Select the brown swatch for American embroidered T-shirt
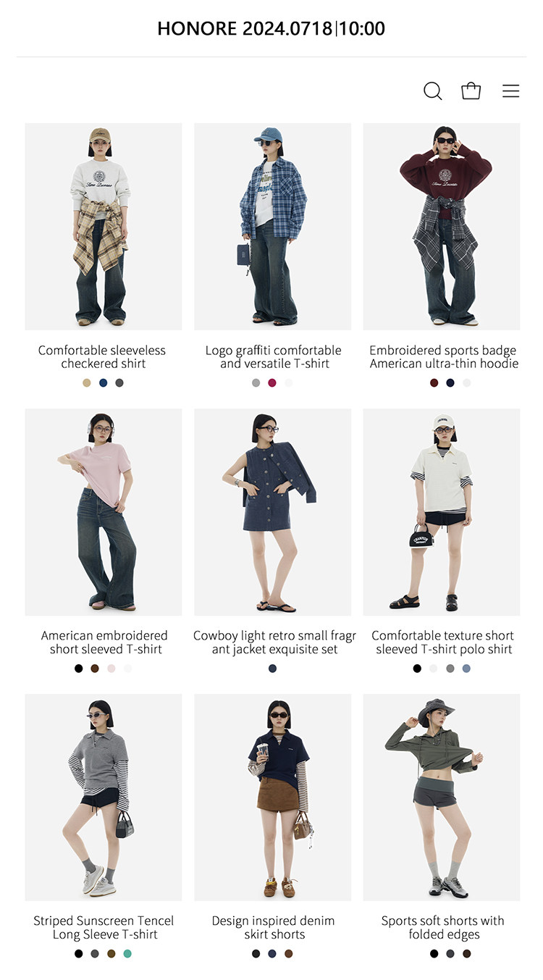 coord(95,669)
